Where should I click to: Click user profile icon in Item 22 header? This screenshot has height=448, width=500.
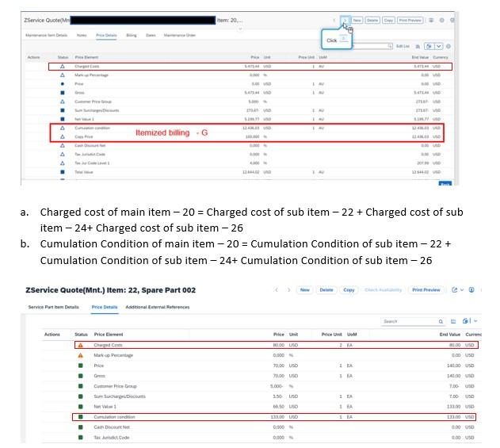(x=471, y=290)
